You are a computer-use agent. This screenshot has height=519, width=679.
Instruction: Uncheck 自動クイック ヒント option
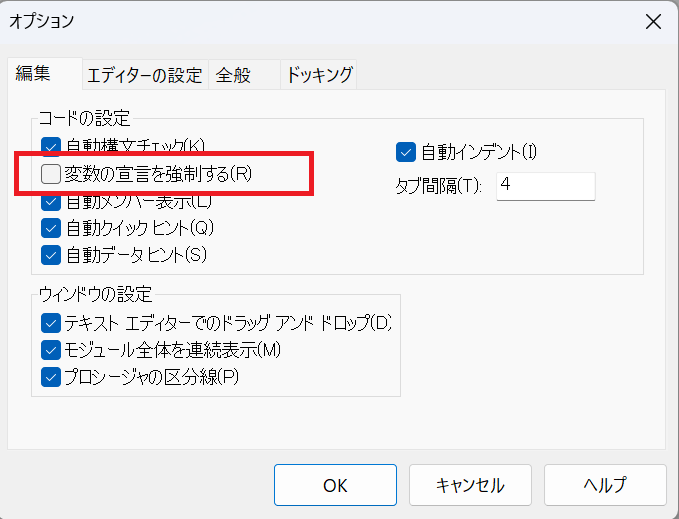click(52, 228)
